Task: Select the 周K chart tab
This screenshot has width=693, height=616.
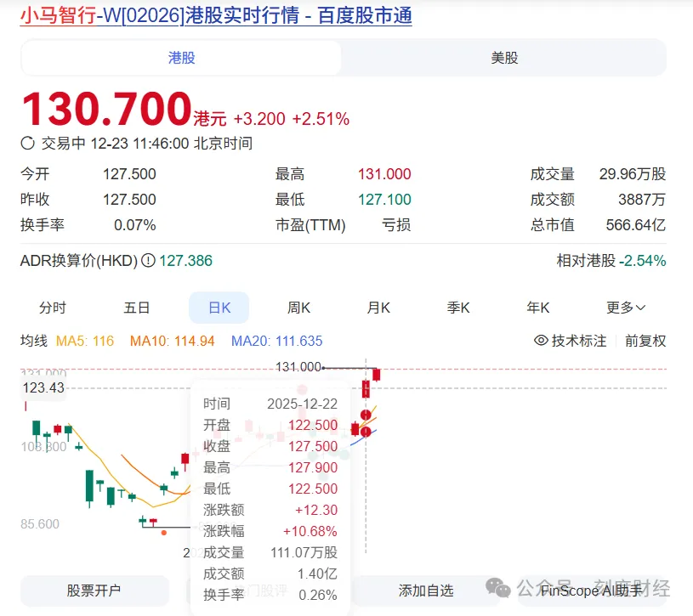Action: [x=298, y=308]
